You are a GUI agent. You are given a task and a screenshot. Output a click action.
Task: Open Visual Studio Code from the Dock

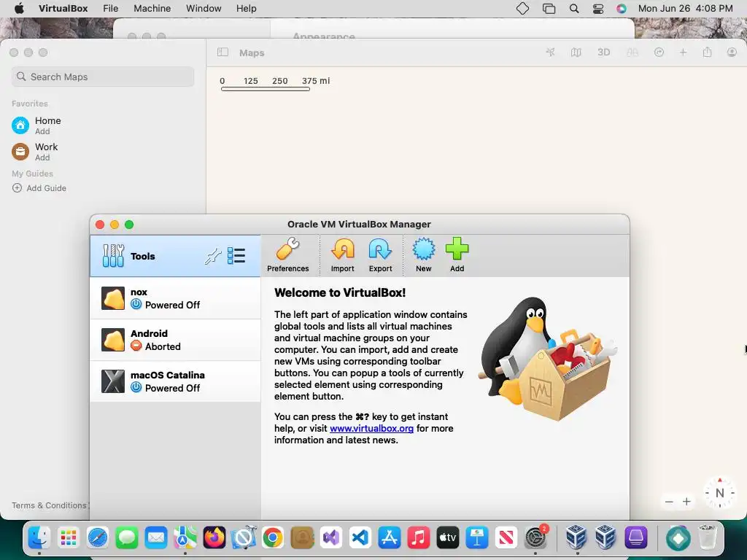click(360, 537)
